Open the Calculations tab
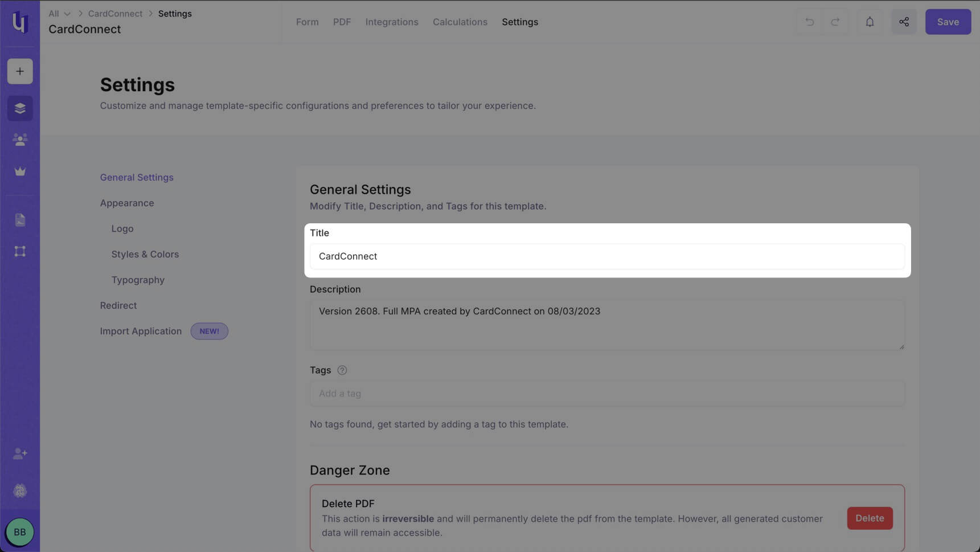This screenshot has height=552, width=980. (460, 22)
